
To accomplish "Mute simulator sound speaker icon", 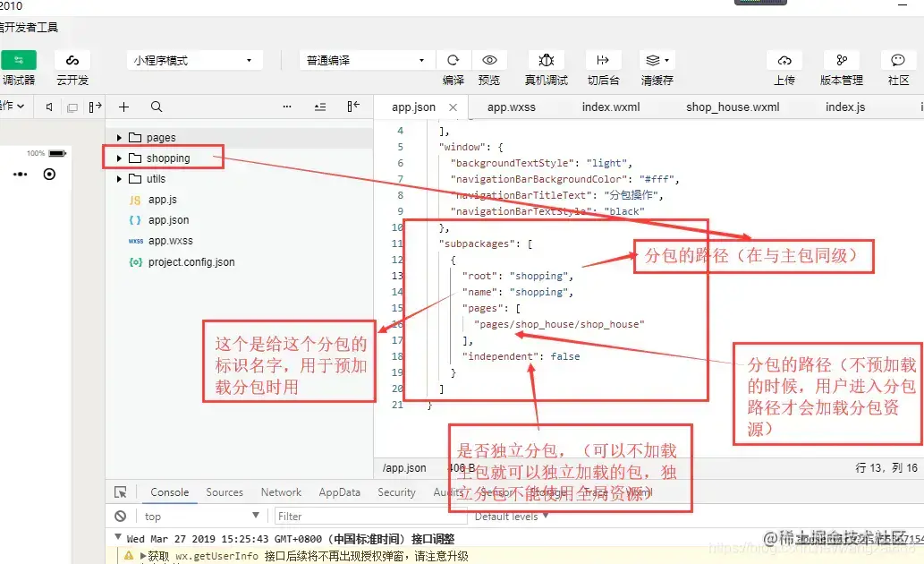I will (49, 107).
